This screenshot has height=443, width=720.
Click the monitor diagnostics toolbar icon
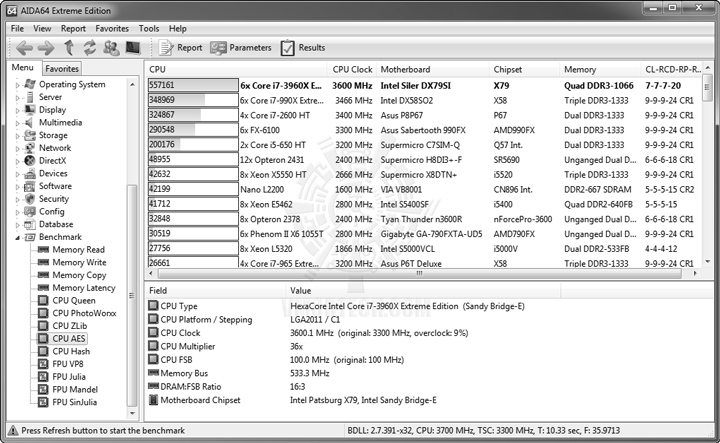point(133,47)
